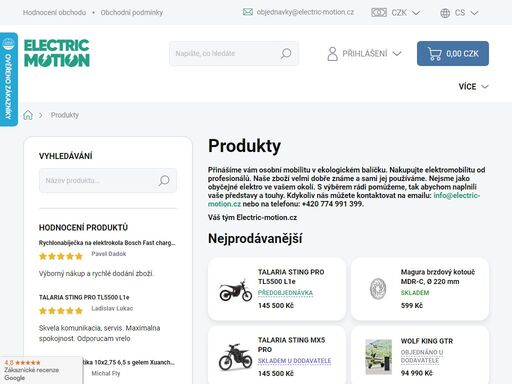Click the header search magnifier icon
The width and height of the screenshot is (512, 384).
pyautogui.click(x=286, y=54)
